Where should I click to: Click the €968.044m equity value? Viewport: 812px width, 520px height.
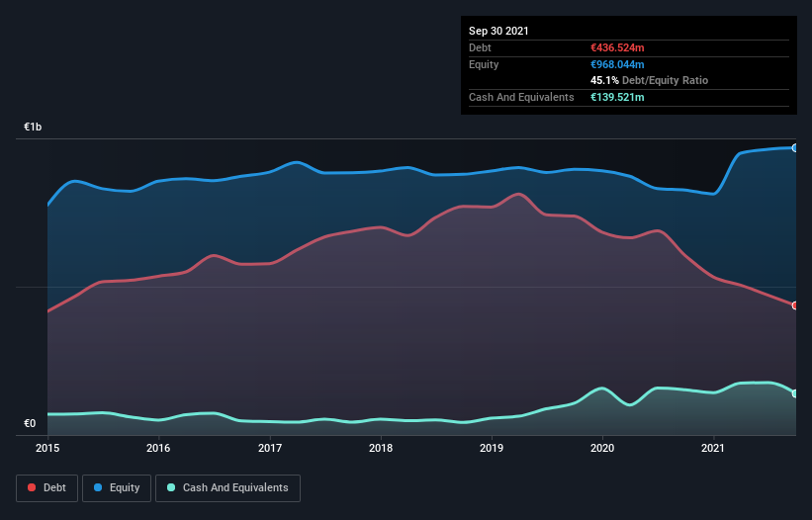(617, 64)
